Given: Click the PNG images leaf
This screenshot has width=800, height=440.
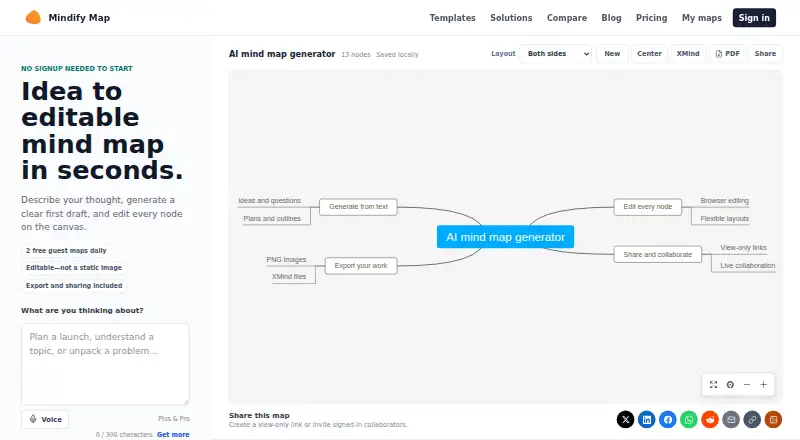Looking at the screenshot, I should pyautogui.click(x=286, y=259).
